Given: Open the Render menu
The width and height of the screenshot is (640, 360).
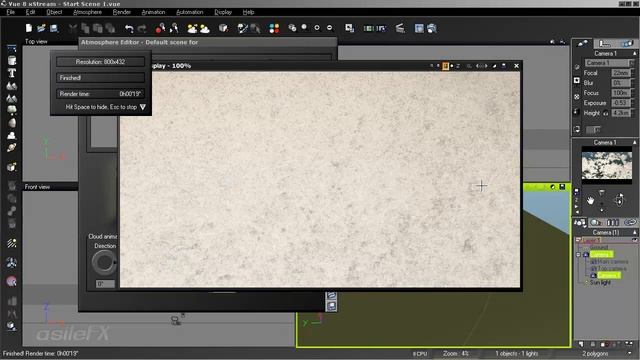Looking at the screenshot, I should [122, 12].
